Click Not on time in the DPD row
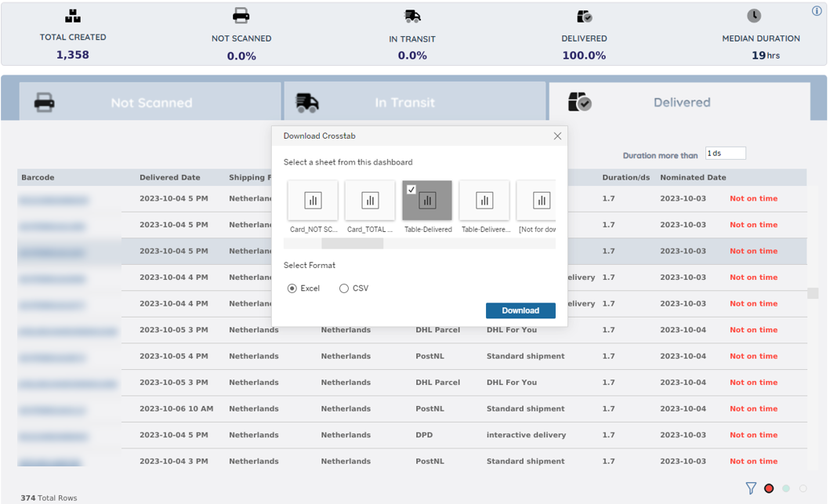Viewport: 830px width, 504px height. point(754,435)
